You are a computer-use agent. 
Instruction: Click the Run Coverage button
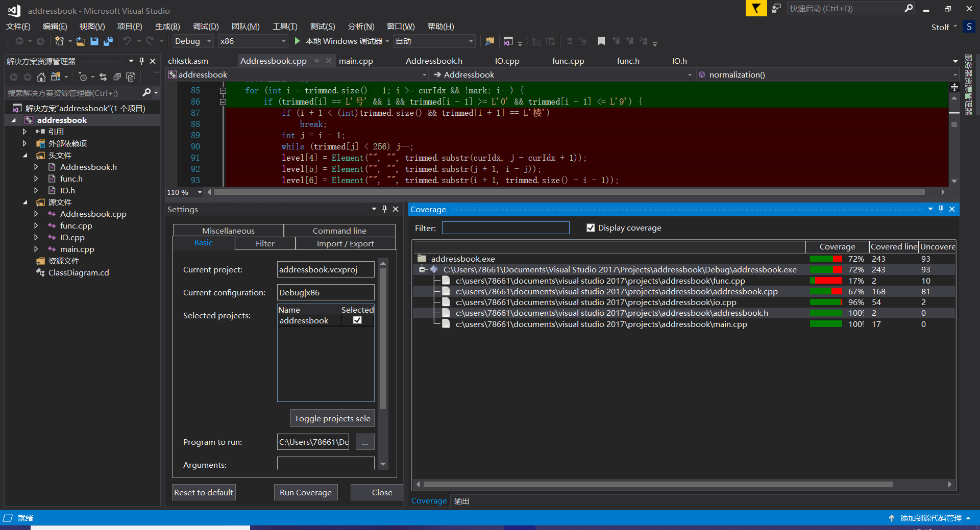[306, 492]
